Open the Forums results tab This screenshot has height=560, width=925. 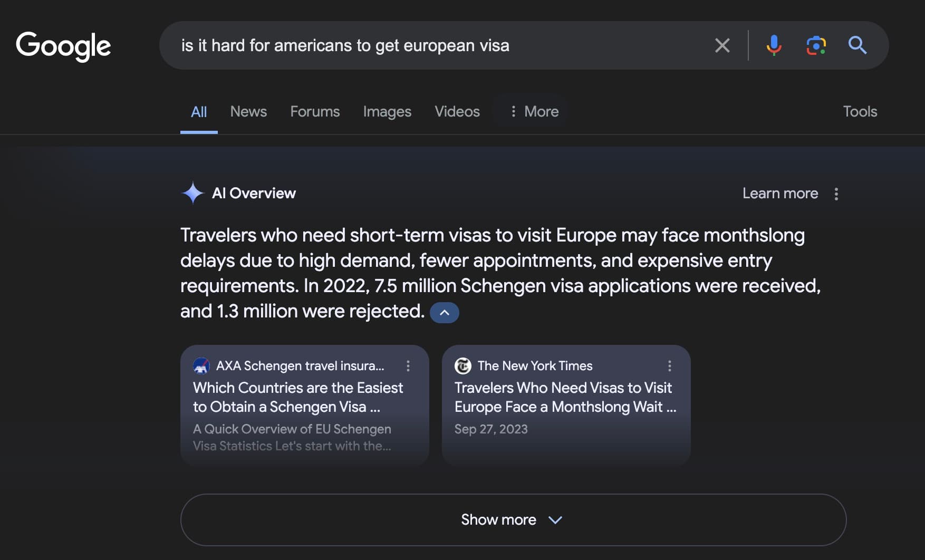point(314,111)
